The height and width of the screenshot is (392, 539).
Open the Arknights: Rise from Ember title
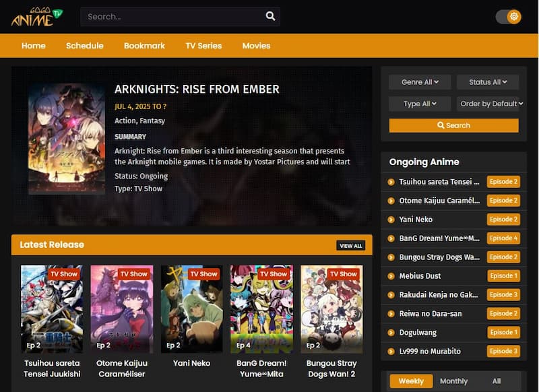tap(197, 90)
